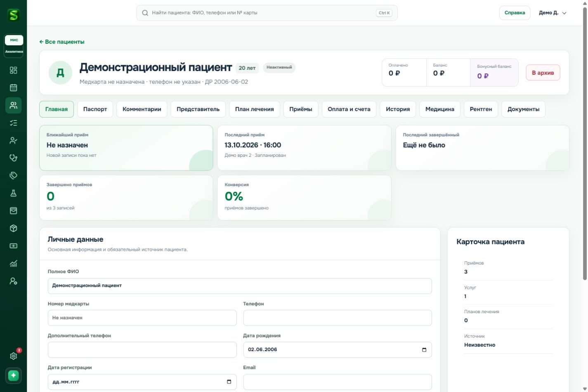Open the Дата рождения calendar picker
This screenshot has height=392, width=588.
point(424,349)
